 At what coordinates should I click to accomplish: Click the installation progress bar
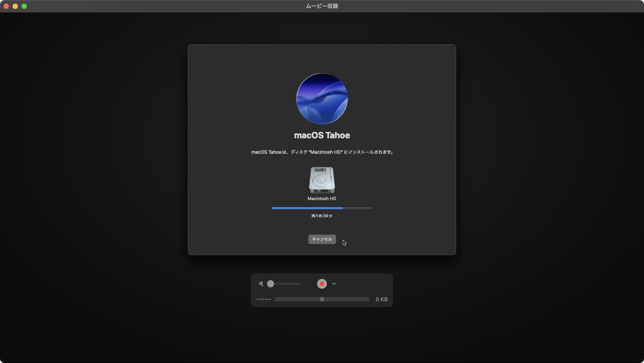point(322,208)
